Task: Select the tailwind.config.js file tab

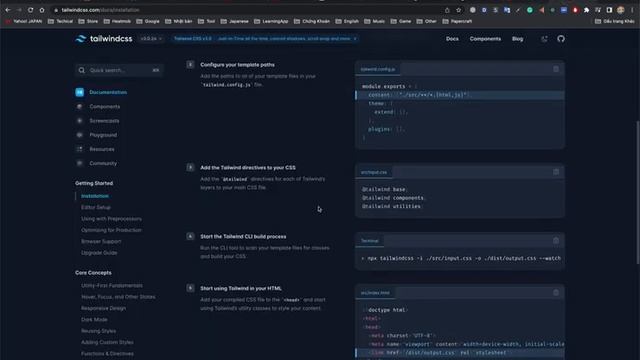Action: point(378,69)
